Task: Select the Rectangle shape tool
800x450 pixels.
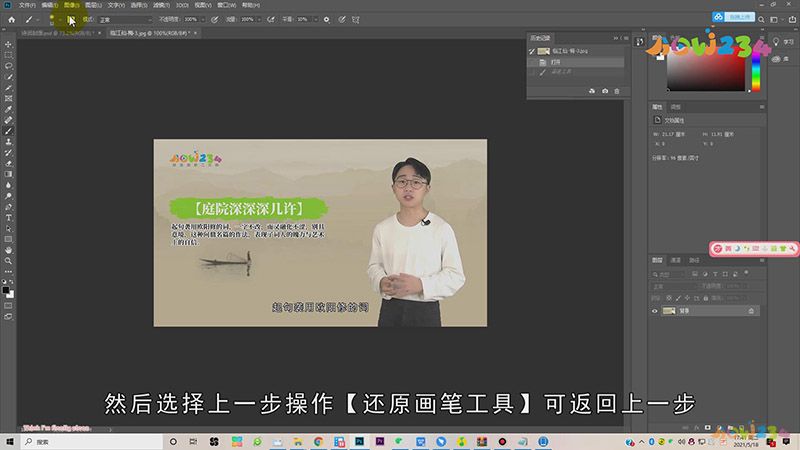Action: coord(8,239)
